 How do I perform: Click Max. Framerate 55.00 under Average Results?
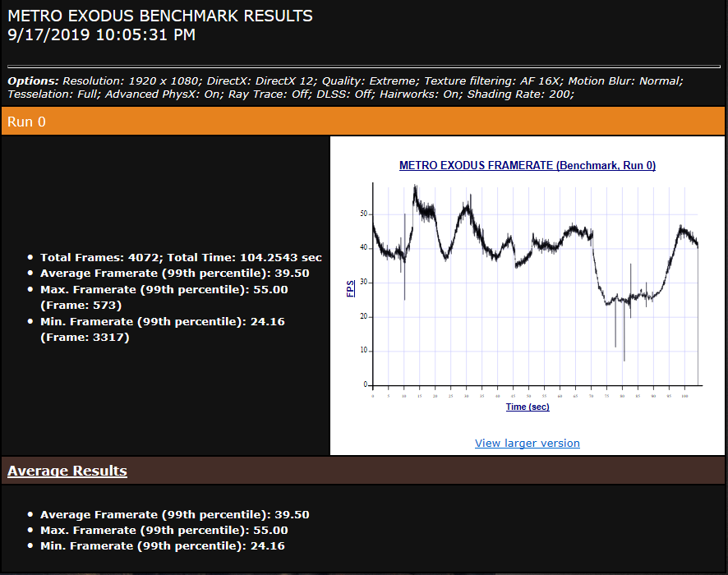(x=164, y=531)
